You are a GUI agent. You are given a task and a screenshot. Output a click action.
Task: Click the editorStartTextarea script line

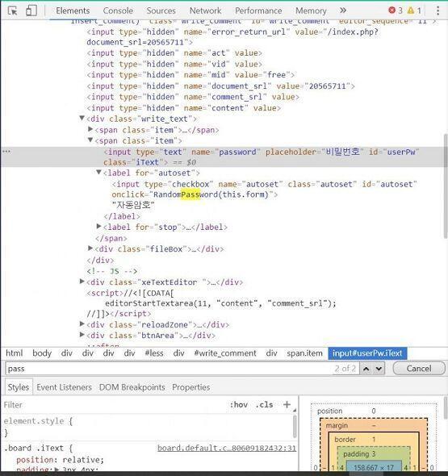[x=220, y=303]
